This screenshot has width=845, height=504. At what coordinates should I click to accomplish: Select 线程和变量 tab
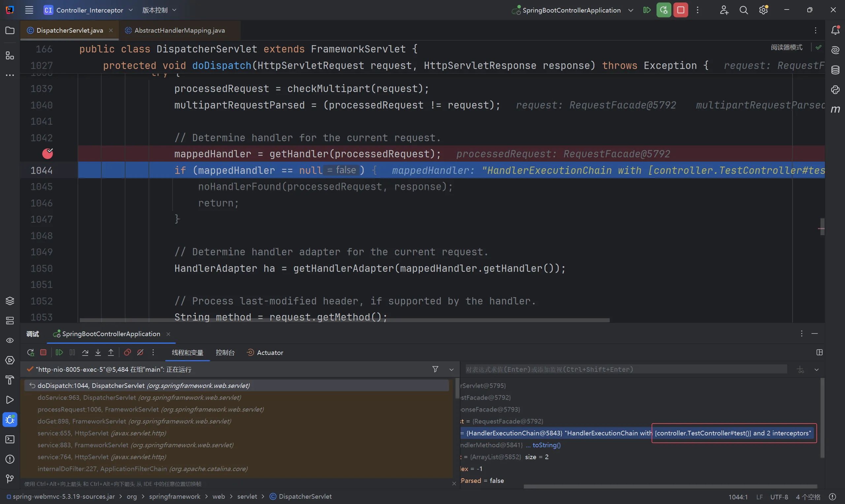tap(187, 353)
